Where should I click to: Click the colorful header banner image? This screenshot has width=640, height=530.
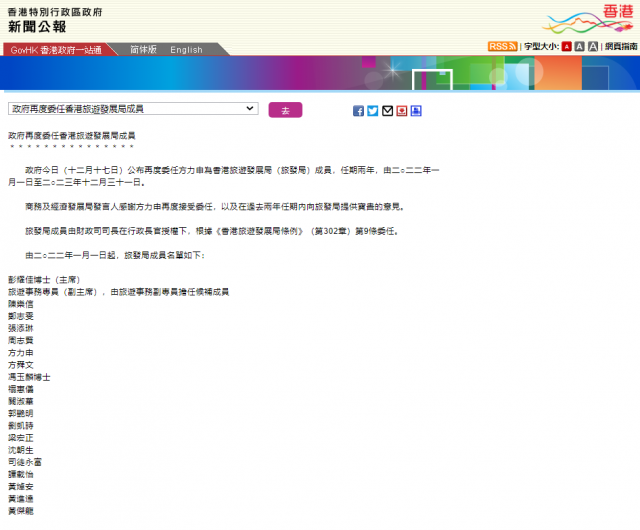320,74
